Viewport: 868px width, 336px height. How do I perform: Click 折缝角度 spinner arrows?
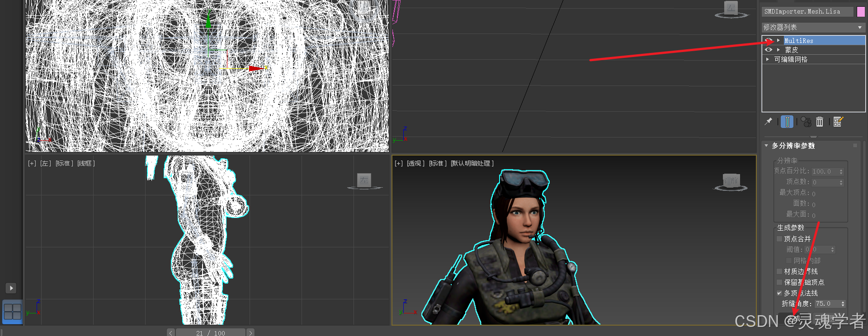click(843, 304)
